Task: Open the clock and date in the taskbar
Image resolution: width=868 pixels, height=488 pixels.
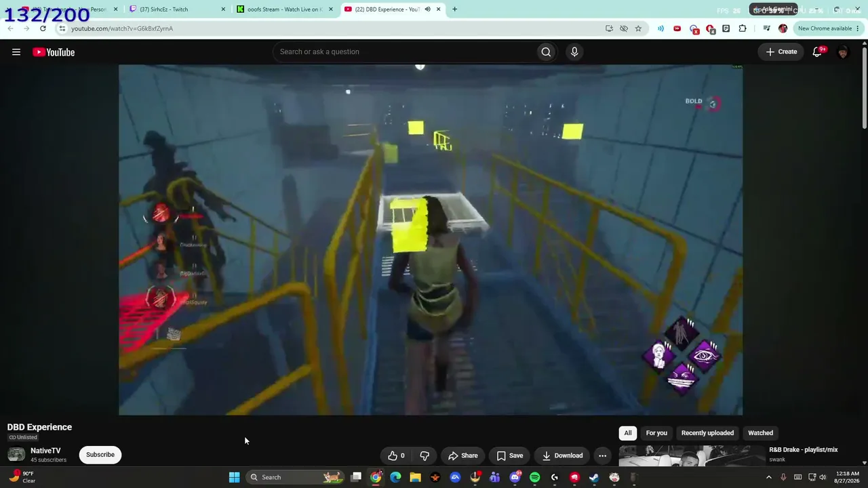Action: (848, 477)
